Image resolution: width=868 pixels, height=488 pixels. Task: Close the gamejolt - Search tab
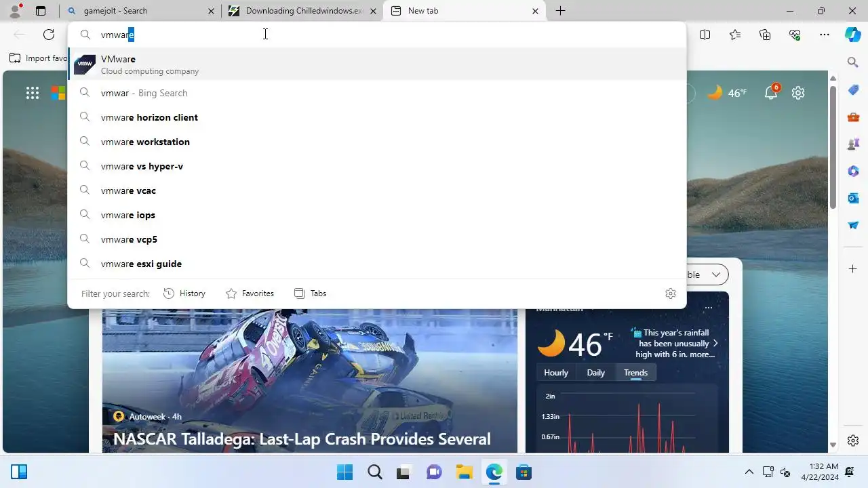tap(211, 11)
